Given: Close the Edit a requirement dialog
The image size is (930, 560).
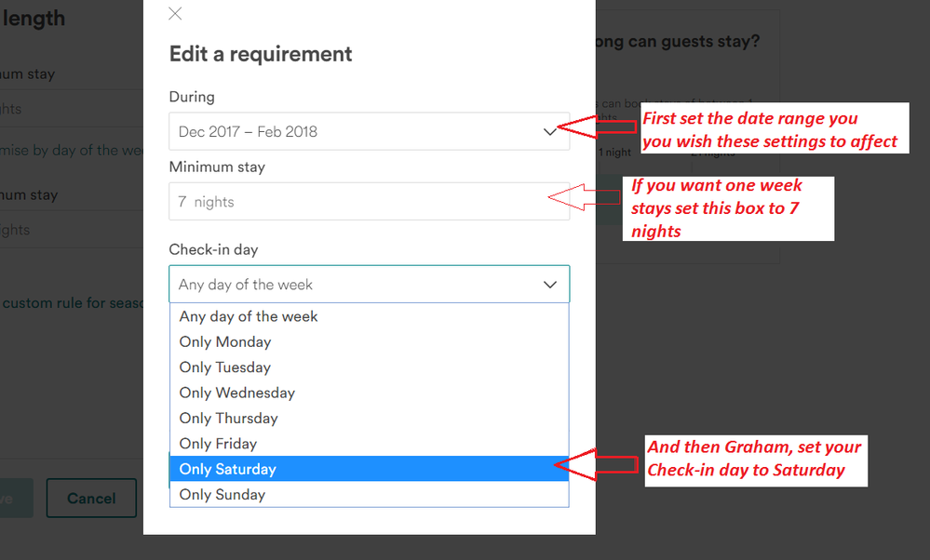Looking at the screenshot, I should pos(175,14).
